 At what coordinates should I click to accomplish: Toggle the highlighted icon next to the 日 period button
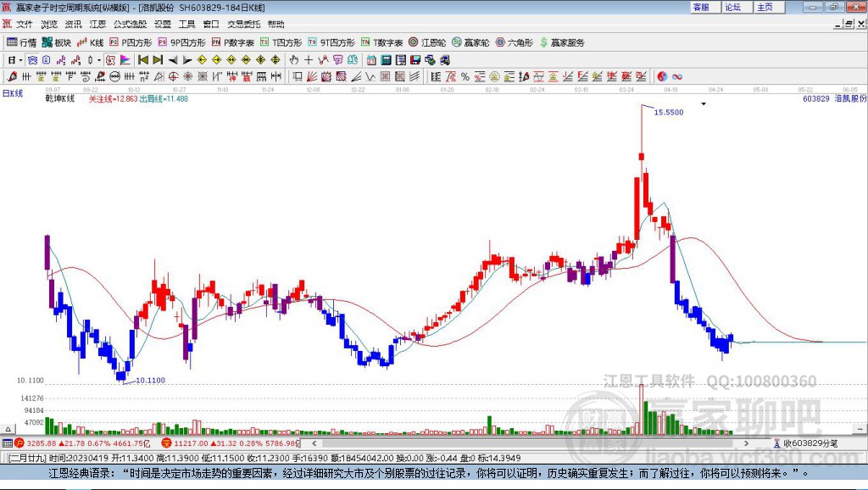tap(32, 60)
